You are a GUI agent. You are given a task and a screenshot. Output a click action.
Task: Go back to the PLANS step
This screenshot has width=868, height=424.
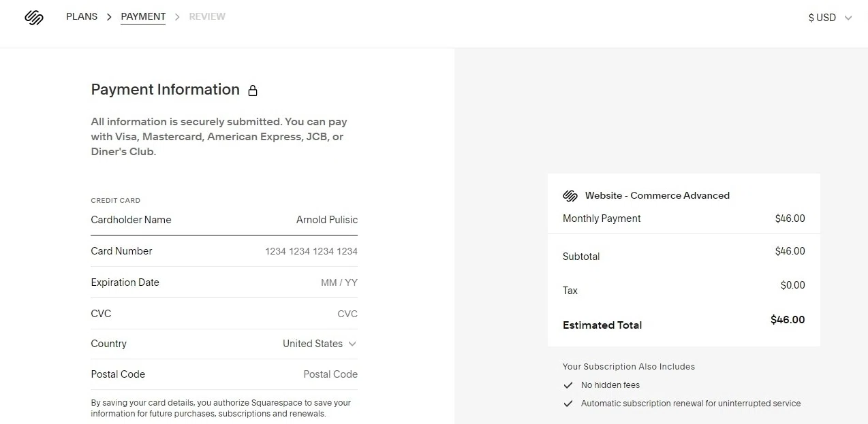(82, 16)
